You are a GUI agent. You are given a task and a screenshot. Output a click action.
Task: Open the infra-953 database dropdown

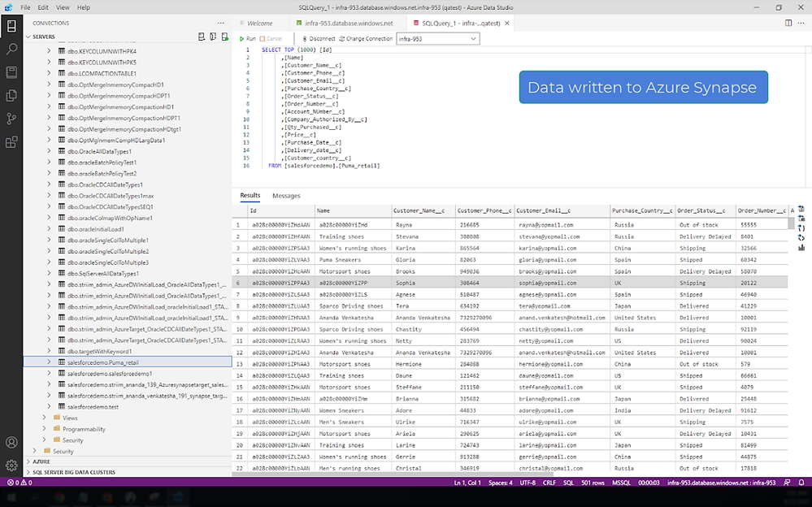[437, 39]
